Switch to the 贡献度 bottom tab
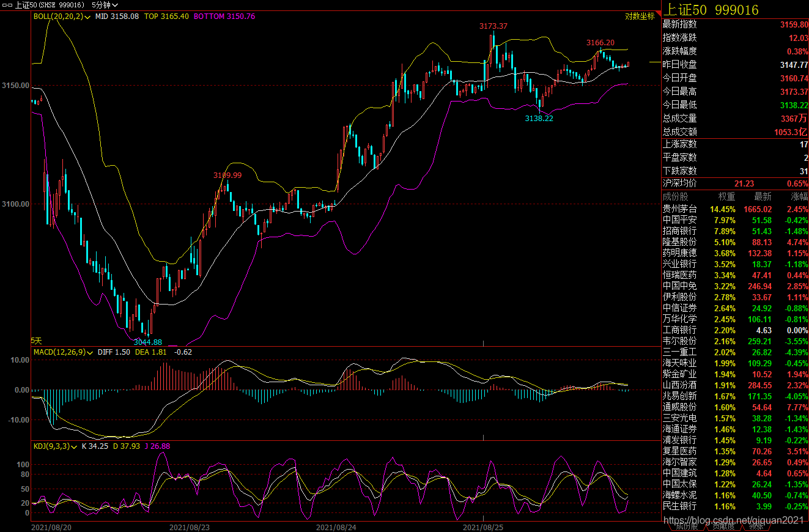The width and height of the screenshot is (809, 532). (x=723, y=526)
